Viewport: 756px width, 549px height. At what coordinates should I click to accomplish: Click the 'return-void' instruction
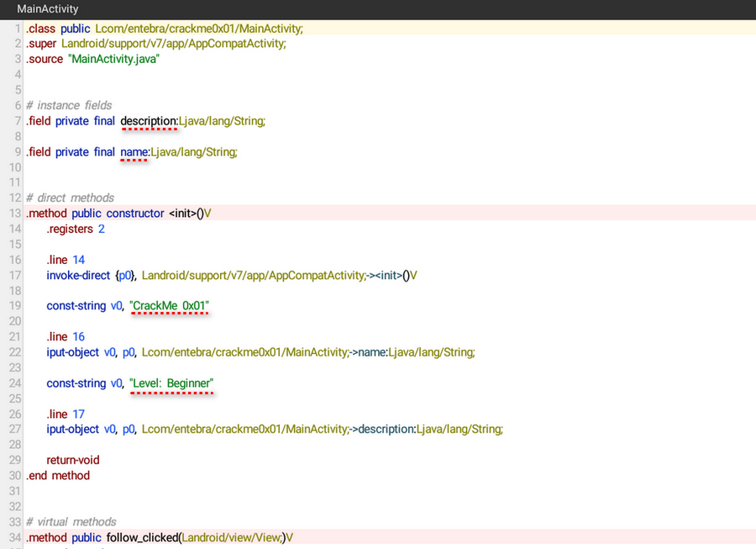click(73, 461)
